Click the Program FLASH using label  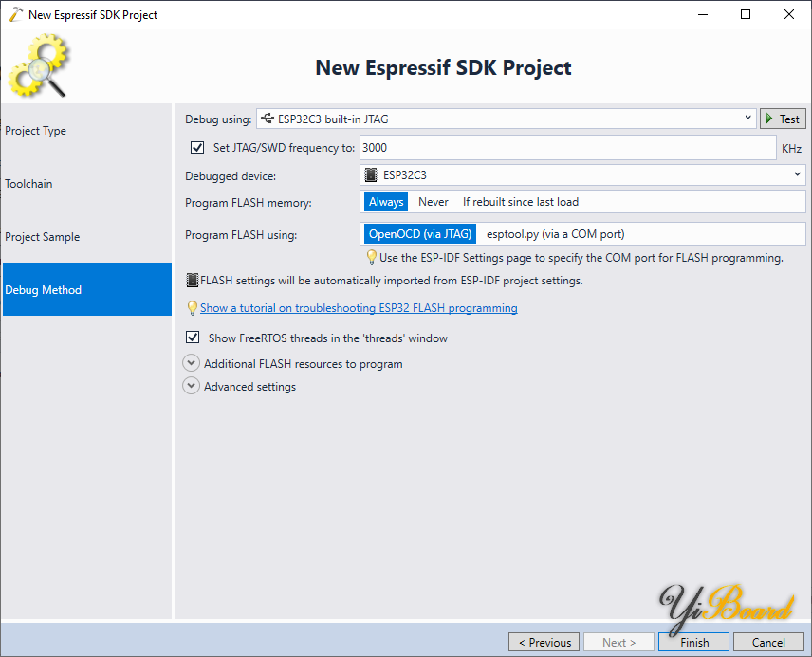pos(241,235)
